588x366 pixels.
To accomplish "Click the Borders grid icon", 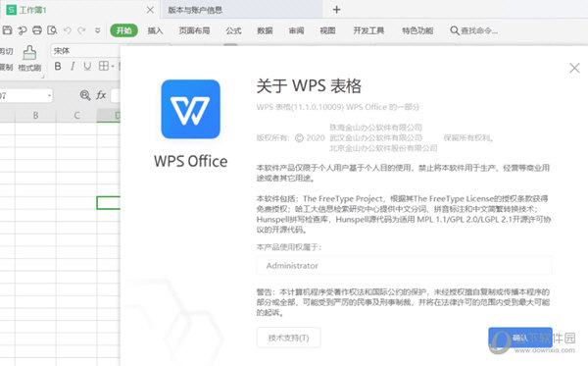I will click(x=104, y=66).
